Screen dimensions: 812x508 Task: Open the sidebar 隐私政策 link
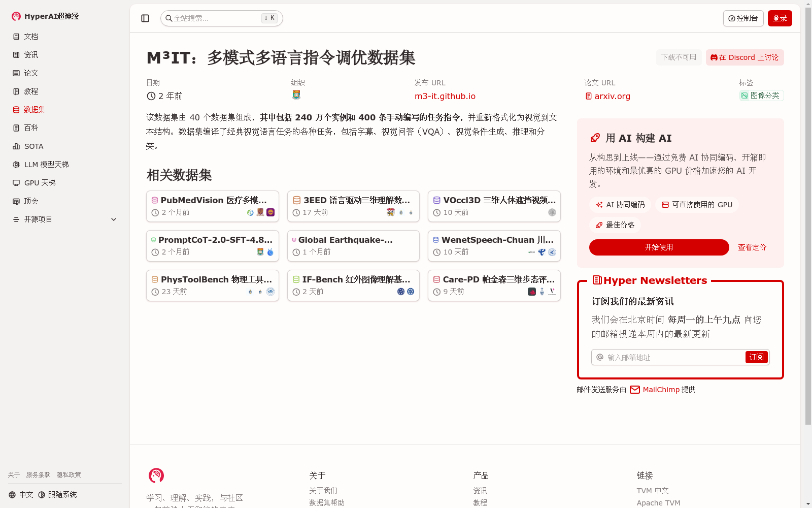69,475
